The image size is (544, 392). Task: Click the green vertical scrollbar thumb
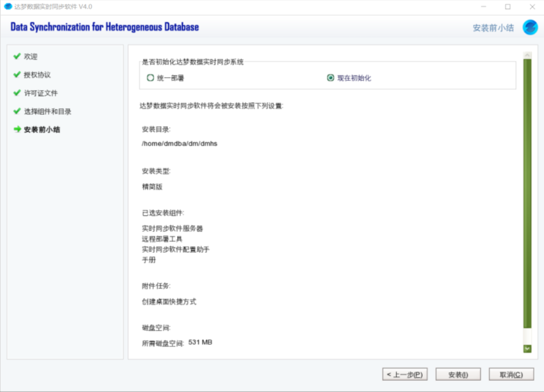coord(527,193)
